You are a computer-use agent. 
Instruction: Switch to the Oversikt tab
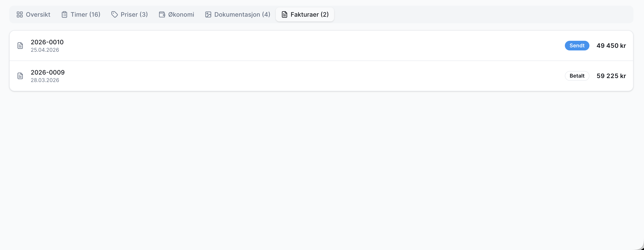[x=33, y=14]
